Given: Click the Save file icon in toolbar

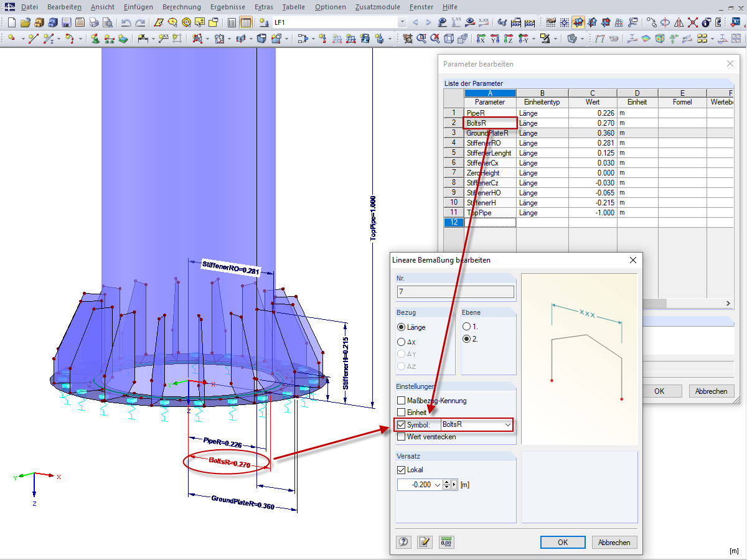Looking at the screenshot, I should pyautogui.click(x=66, y=22).
